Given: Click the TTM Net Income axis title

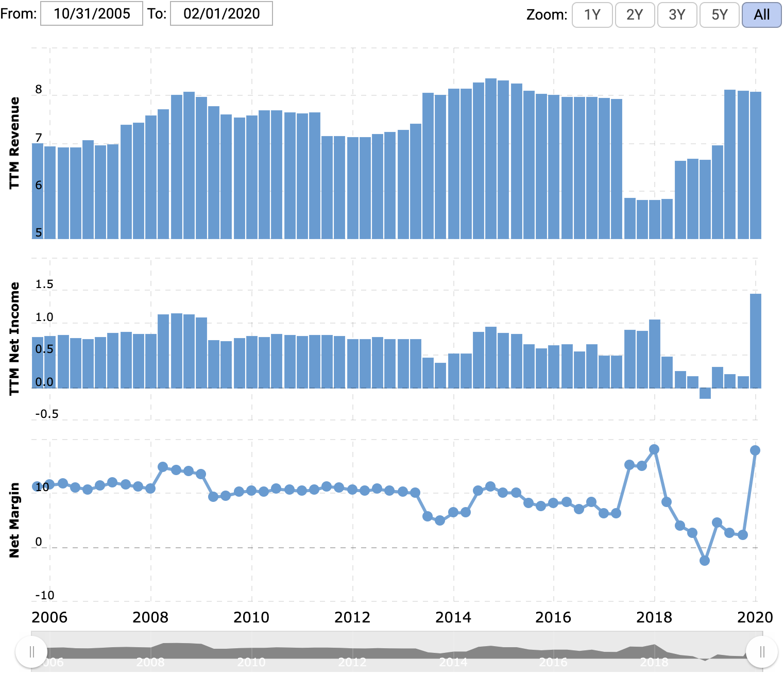Looking at the screenshot, I should [14, 339].
